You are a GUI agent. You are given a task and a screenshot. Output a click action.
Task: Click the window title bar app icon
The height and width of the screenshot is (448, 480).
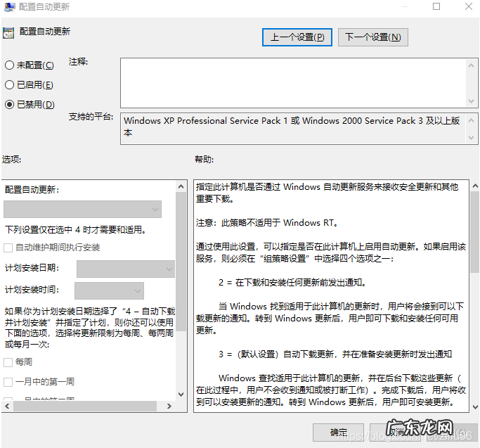pyautogui.click(x=9, y=7)
